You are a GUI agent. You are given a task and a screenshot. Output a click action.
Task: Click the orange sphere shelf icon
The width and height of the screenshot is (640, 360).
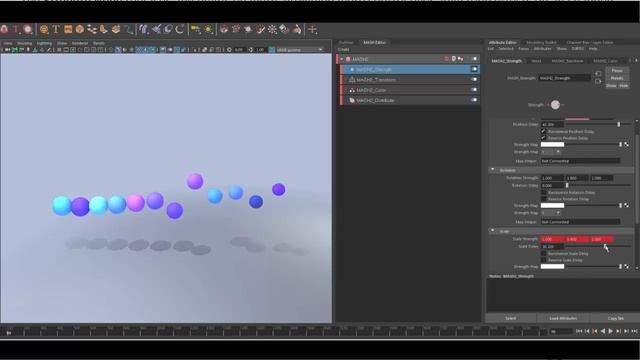[80, 29]
